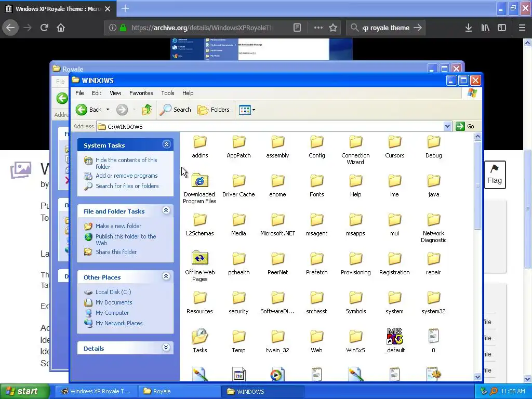Collapse the Other Places panel
Screen dimensions: 532x399
tap(166, 276)
